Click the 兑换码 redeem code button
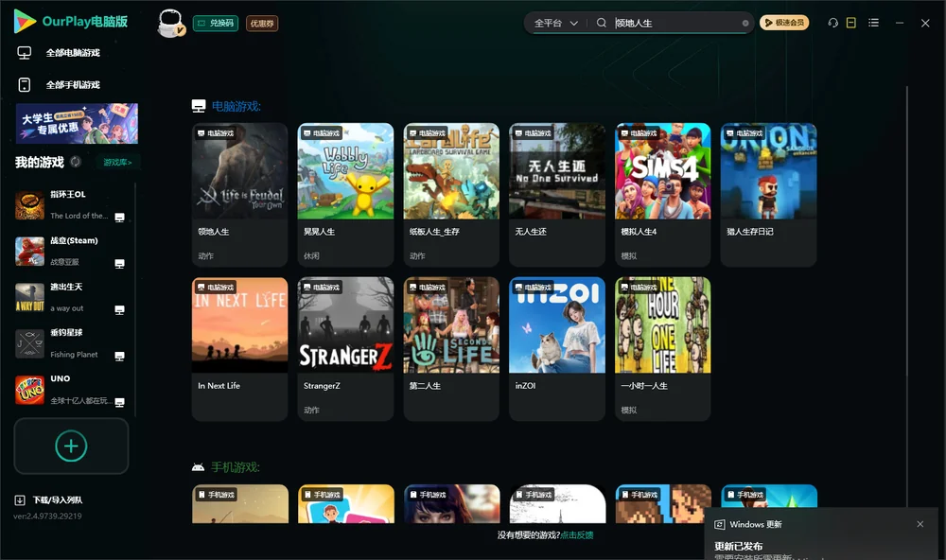Image resolution: width=946 pixels, height=560 pixels. click(216, 23)
